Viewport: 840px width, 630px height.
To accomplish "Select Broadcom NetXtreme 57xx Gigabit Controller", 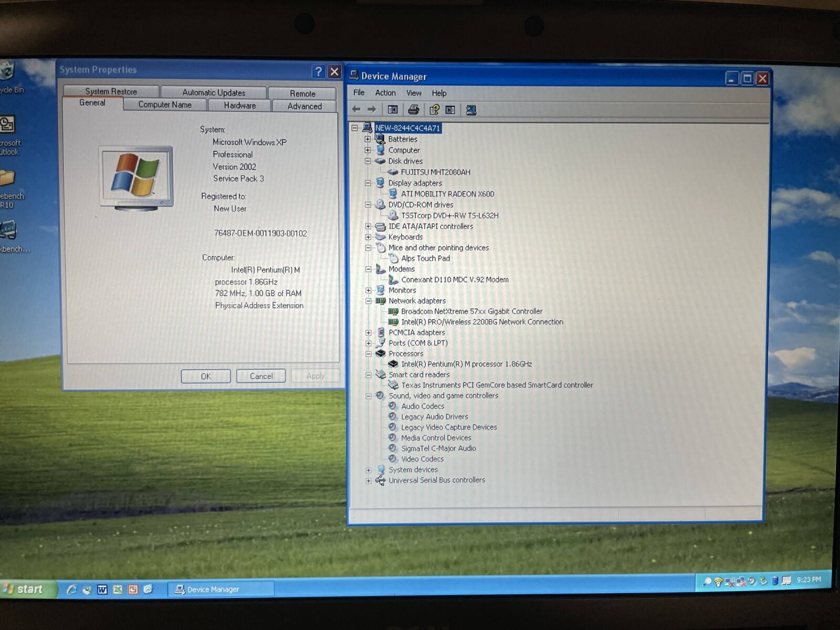I will 471,311.
